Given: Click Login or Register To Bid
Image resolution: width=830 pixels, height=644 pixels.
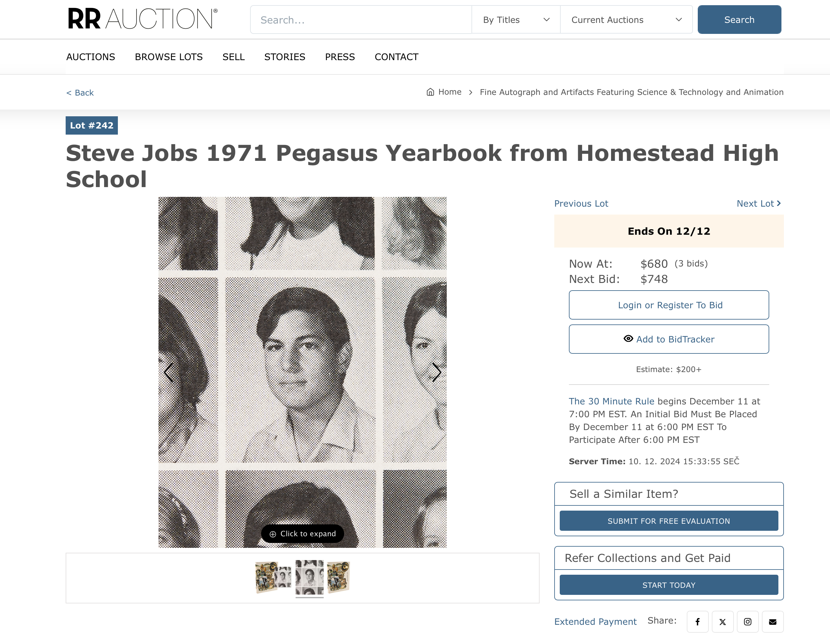Looking at the screenshot, I should coord(668,305).
